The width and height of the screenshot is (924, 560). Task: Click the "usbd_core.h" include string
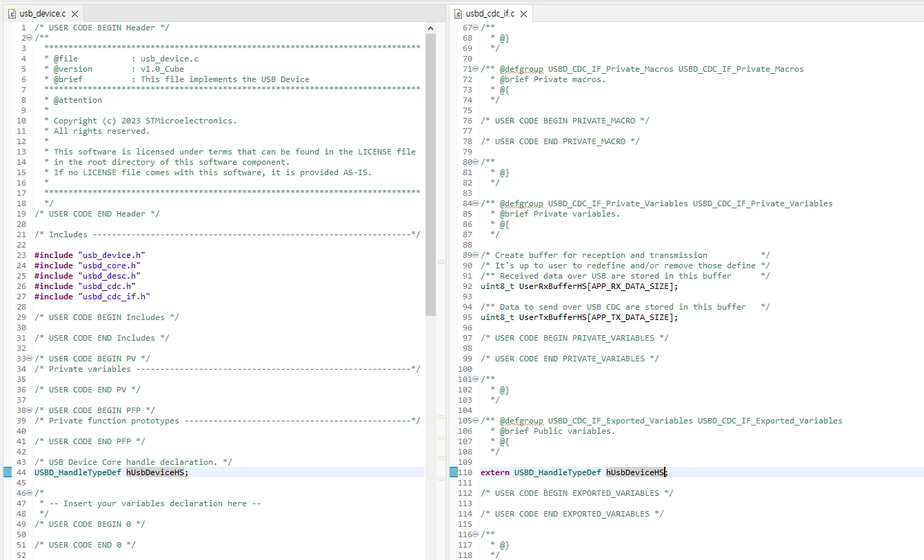109,266
